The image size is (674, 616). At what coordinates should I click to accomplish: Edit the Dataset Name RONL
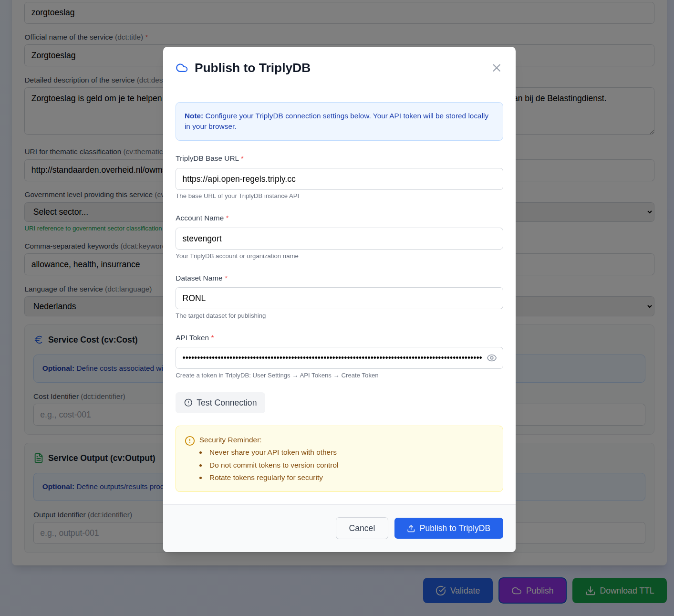[339, 298]
